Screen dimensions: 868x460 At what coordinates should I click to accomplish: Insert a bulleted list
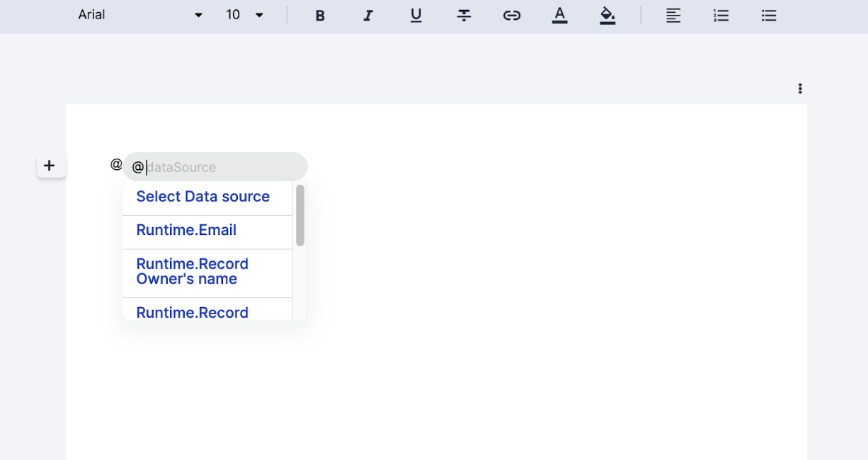pyautogui.click(x=769, y=16)
